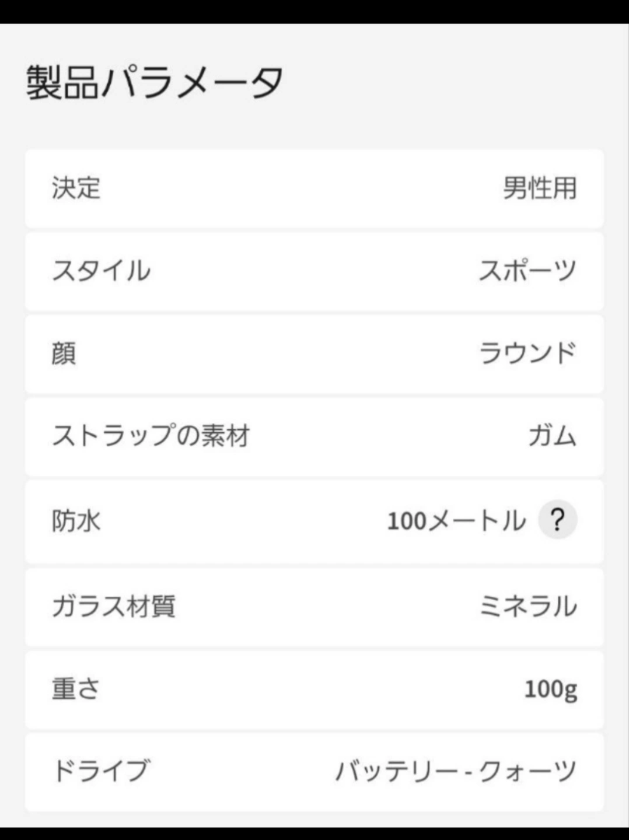Select the ガラス材質 label
The image size is (629, 840).
pos(114,606)
